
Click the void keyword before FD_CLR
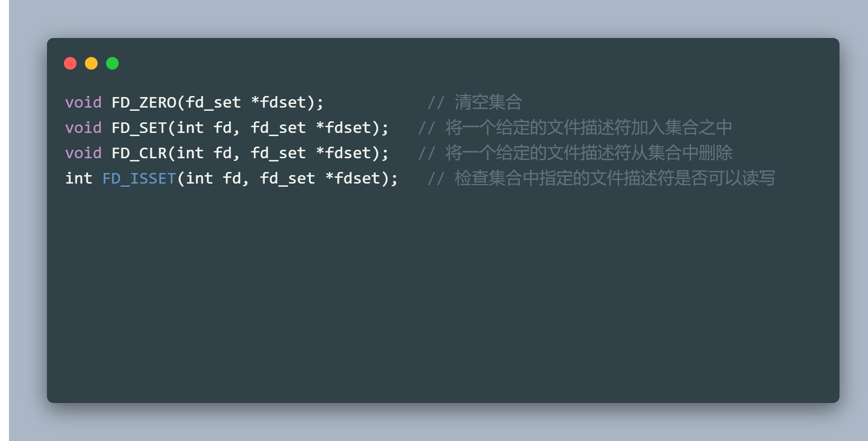pyautogui.click(x=83, y=153)
